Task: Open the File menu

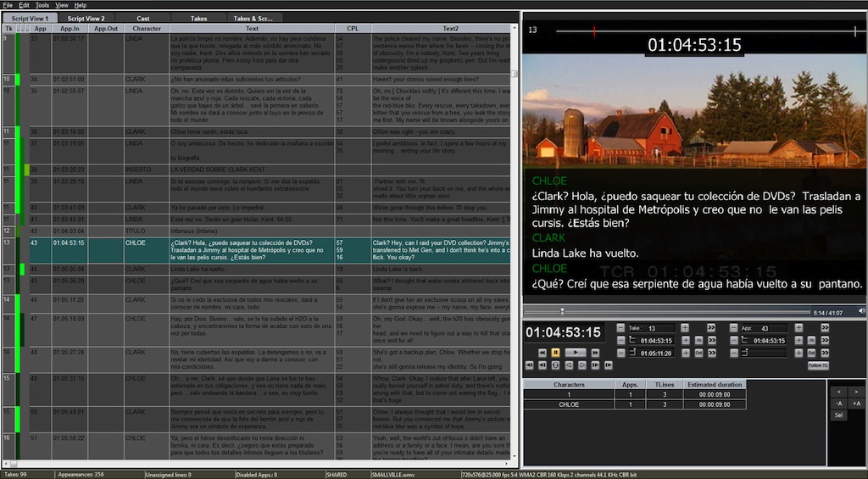Action: click(x=7, y=5)
